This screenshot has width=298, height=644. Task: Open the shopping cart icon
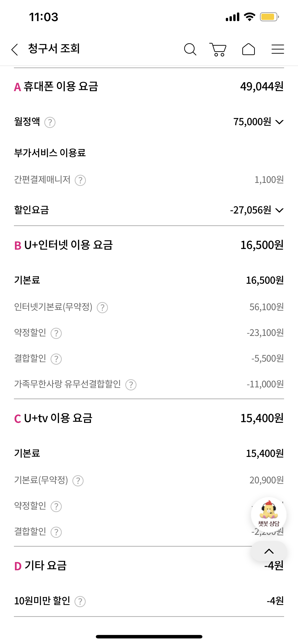[x=218, y=49]
